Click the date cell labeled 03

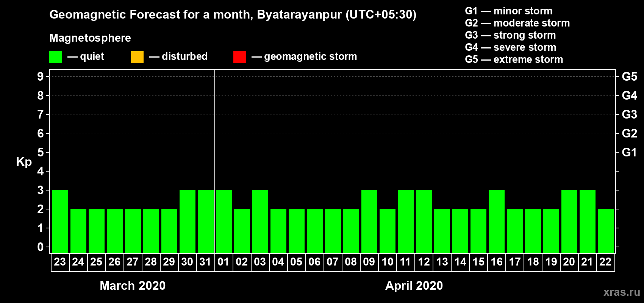260,262
